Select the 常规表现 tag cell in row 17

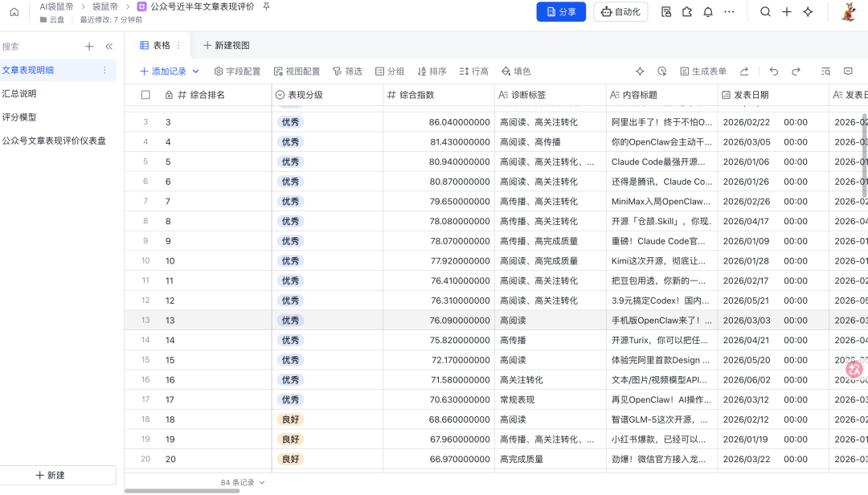(551, 399)
